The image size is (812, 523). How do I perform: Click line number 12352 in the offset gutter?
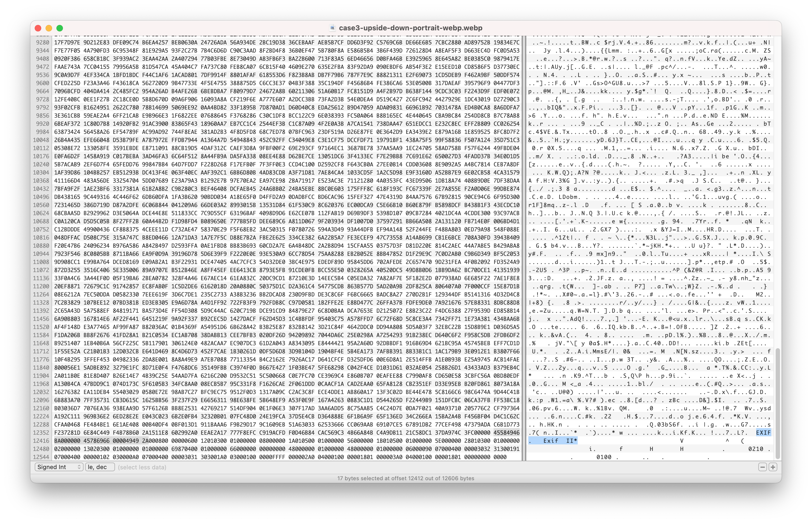41,433
